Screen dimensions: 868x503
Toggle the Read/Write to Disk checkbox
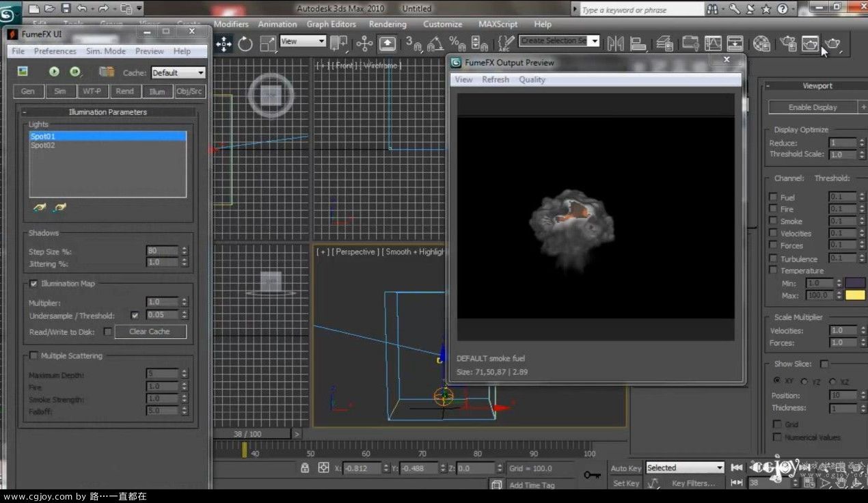click(x=107, y=331)
